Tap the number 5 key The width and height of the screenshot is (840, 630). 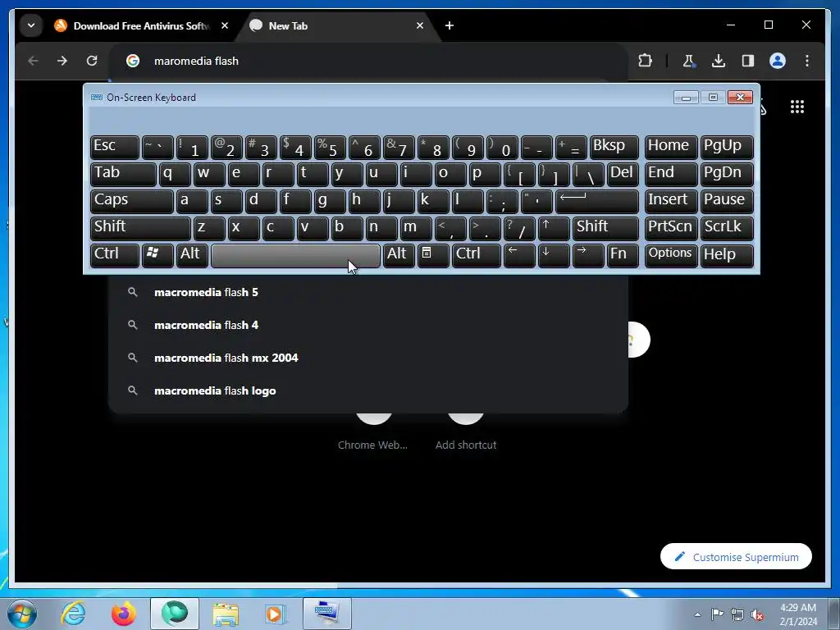[330, 147]
